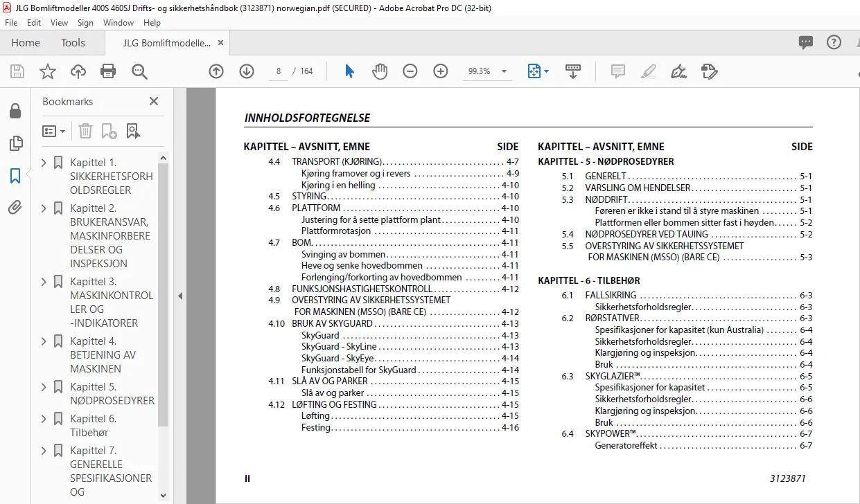Switch to the Tools tab
Image resolution: width=860 pixels, height=504 pixels.
73,43
